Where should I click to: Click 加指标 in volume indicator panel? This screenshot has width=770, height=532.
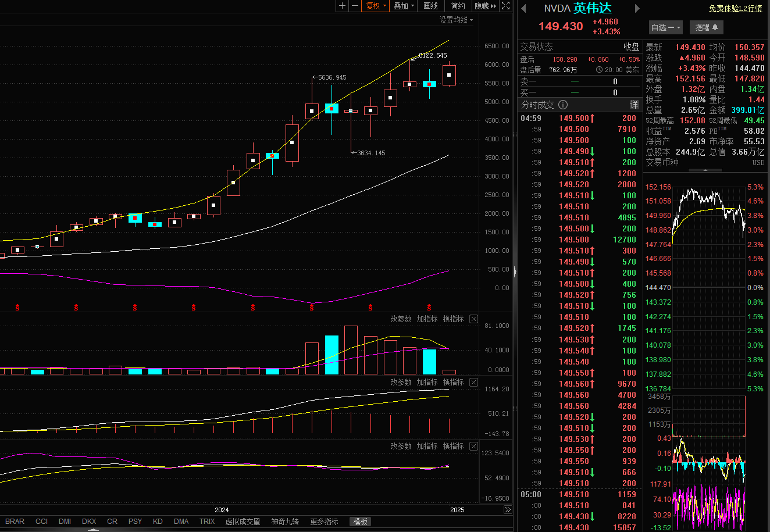coord(427,319)
